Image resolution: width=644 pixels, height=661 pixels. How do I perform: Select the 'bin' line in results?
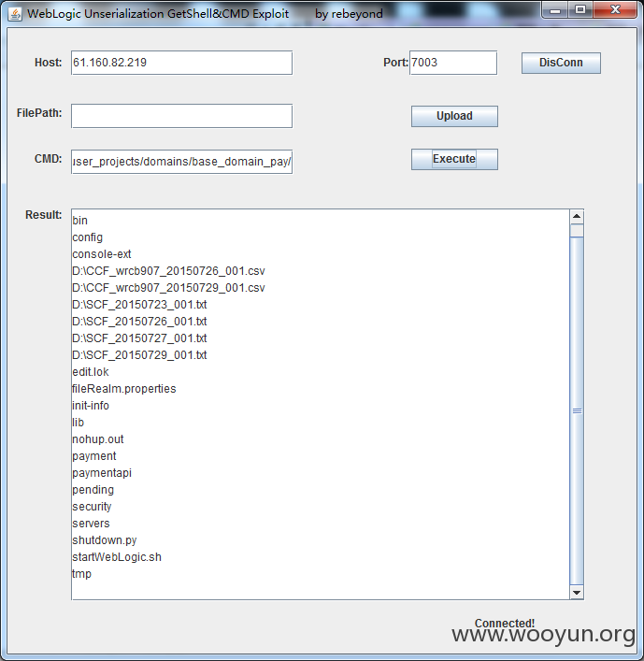[x=79, y=221]
